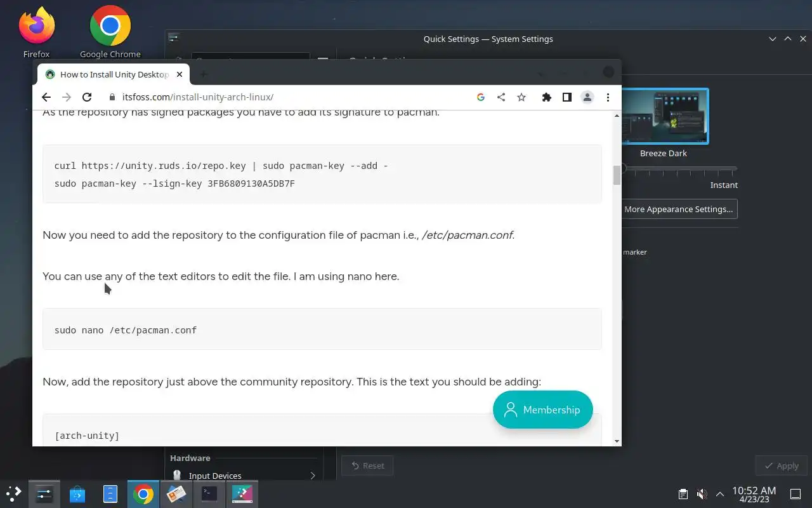The width and height of the screenshot is (812, 508).
Task: Click the 'Hardware' heading in Settings sidebar
Action: [x=190, y=458]
